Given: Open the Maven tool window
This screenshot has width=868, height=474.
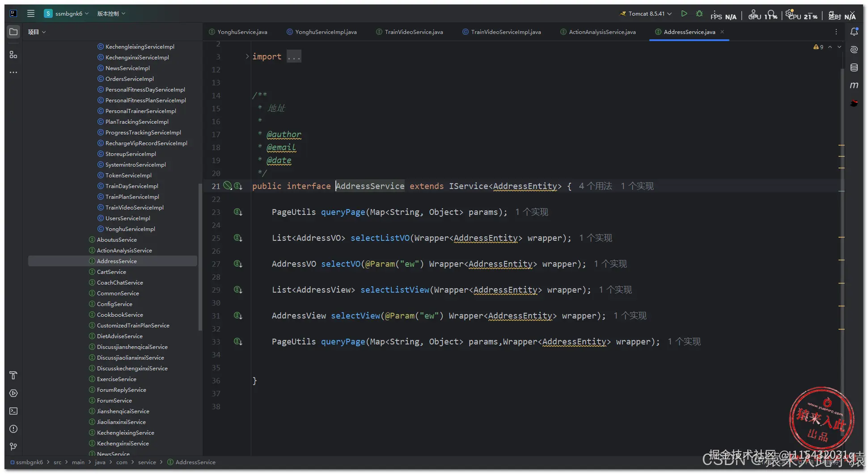Looking at the screenshot, I should tap(854, 85).
